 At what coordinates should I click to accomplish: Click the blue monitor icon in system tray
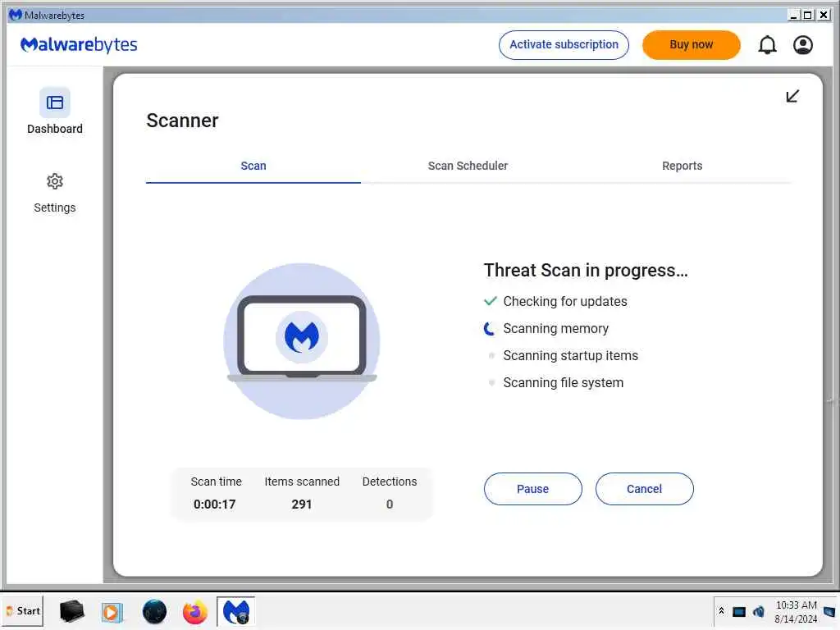[x=739, y=612]
